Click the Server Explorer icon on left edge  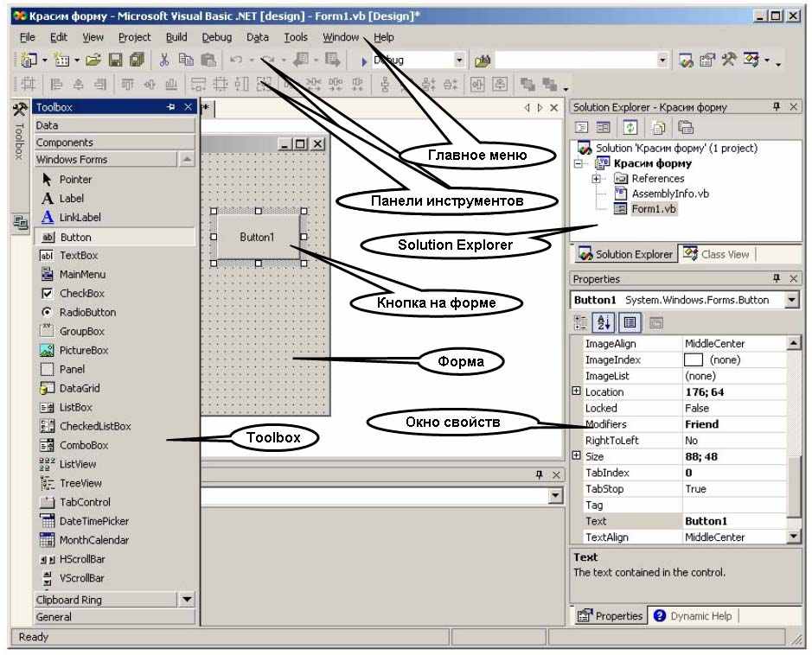(x=20, y=222)
